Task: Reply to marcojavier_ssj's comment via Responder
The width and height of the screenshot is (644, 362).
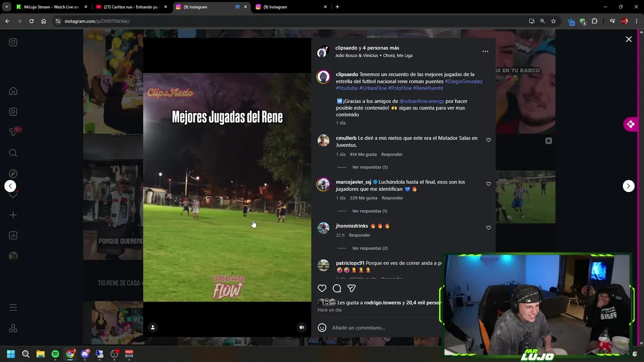Action: tap(392, 198)
